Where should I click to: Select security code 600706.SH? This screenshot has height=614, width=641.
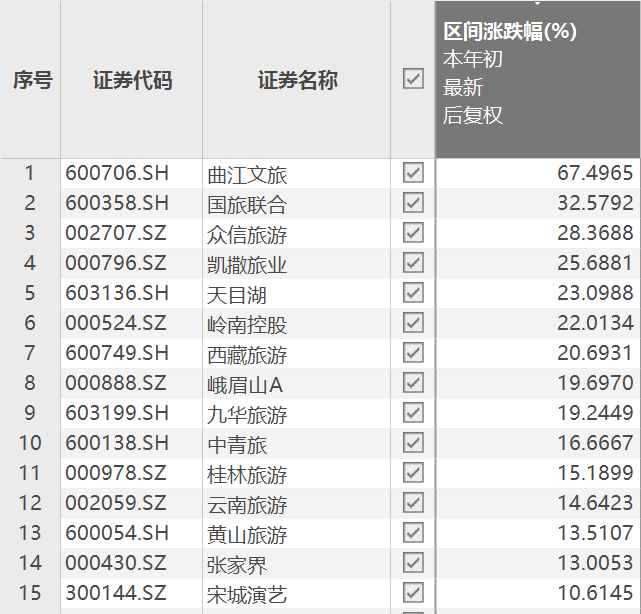click(117, 173)
